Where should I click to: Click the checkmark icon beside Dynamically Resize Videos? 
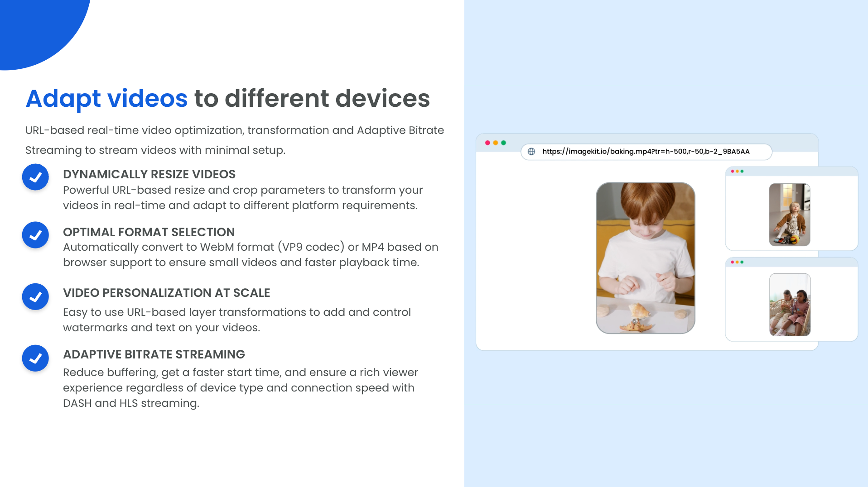click(x=35, y=177)
